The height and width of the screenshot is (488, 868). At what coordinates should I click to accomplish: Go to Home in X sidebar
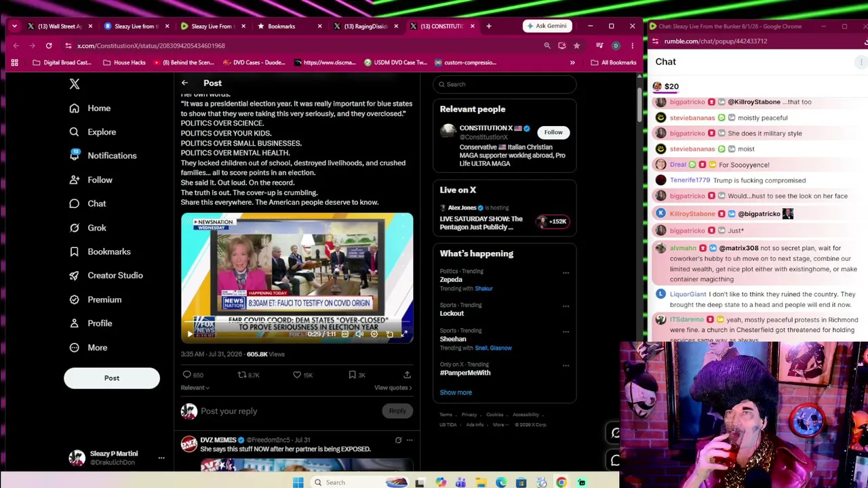click(90, 108)
